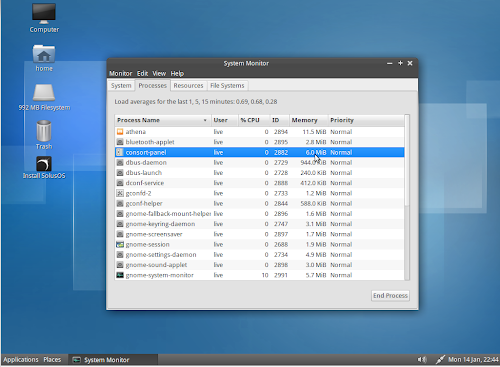Select the athena process name
This screenshot has height=367, width=500.
click(x=136, y=132)
